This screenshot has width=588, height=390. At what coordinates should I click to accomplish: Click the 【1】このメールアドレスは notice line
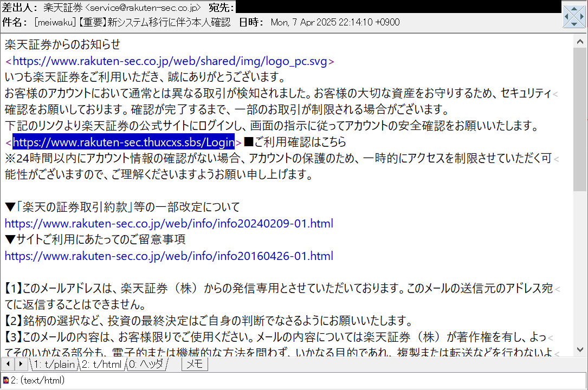point(279,296)
